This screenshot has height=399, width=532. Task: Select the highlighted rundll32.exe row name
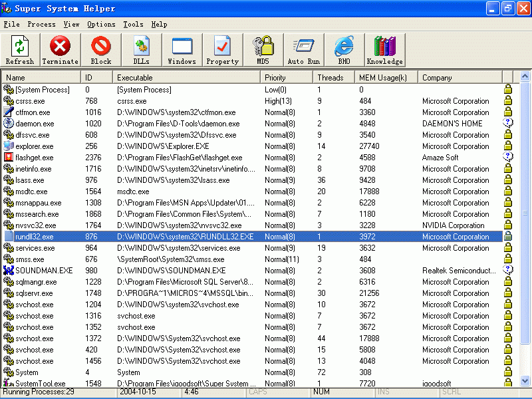coord(35,237)
